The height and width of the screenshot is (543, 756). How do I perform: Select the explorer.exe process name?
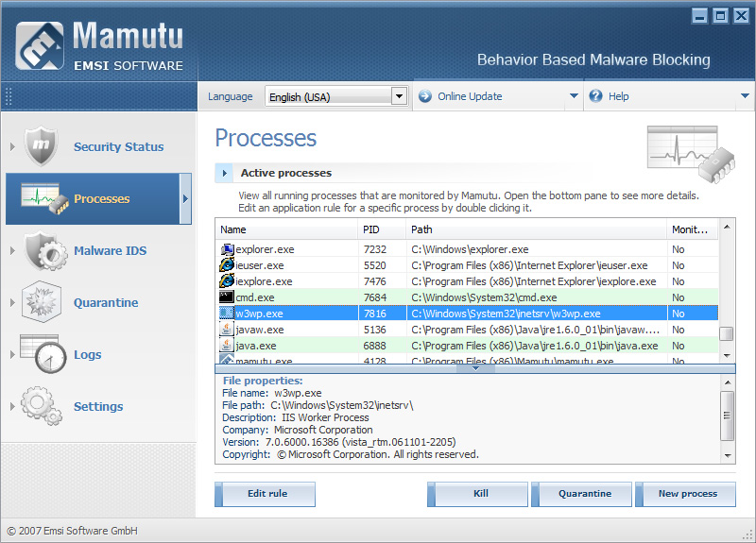(265, 249)
